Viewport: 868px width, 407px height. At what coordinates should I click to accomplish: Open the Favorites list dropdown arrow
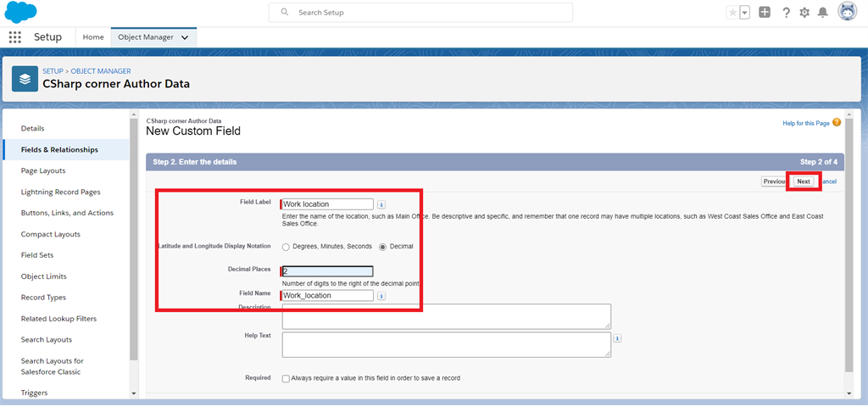click(744, 12)
